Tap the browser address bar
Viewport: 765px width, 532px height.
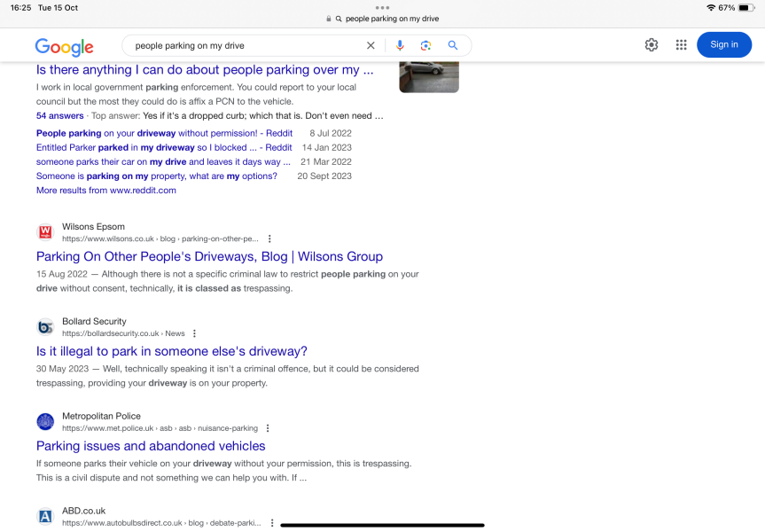383,19
